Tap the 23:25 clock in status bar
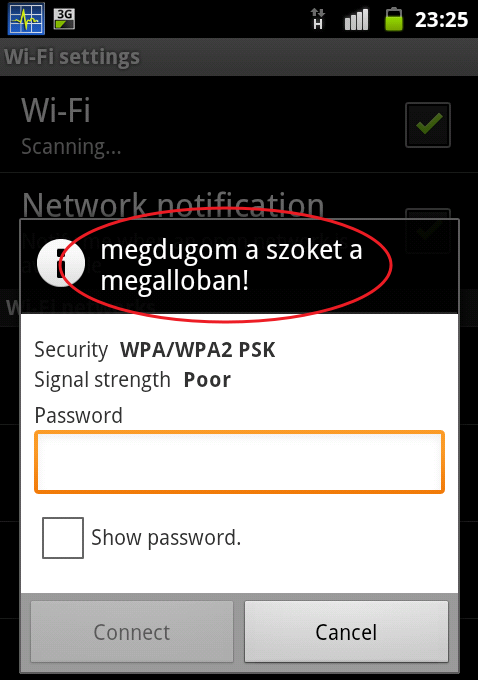Image resolution: width=478 pixels, height=680 pixels. click(441, 20)
